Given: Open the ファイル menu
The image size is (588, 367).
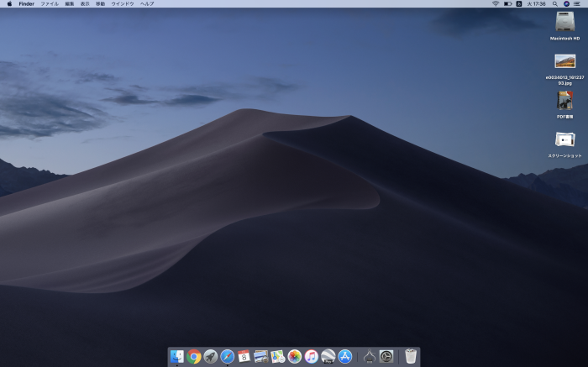Looking at the screenshot, I should [50, 3].
